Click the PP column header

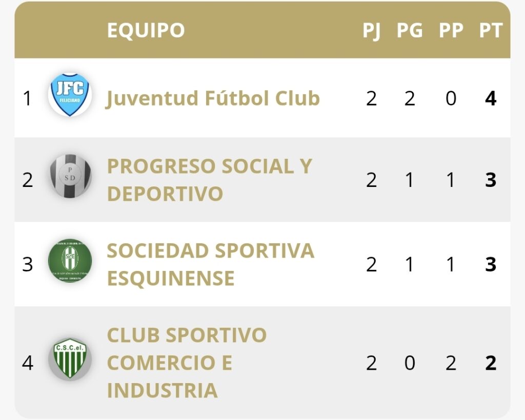pyautogui.click(x=451, y=31)
